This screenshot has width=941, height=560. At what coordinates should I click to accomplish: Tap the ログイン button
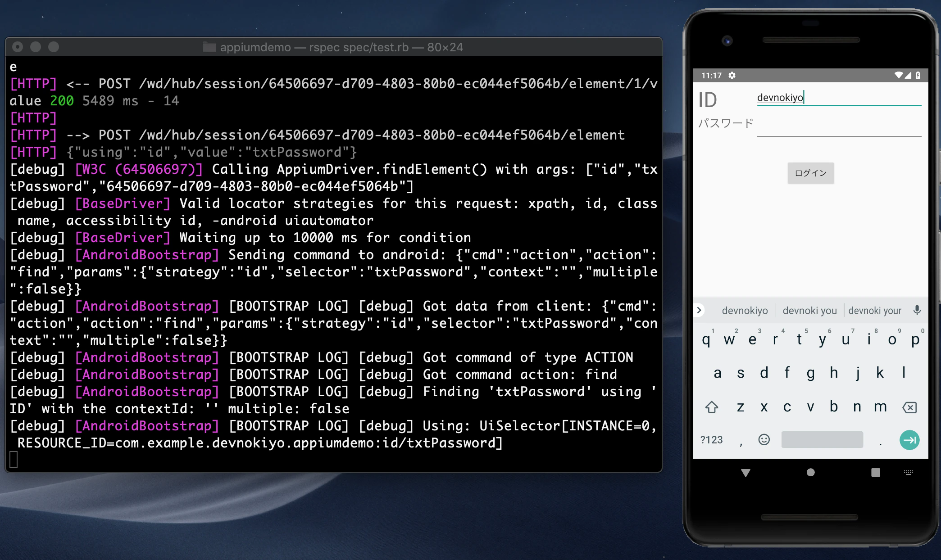(x=810, y=173)
